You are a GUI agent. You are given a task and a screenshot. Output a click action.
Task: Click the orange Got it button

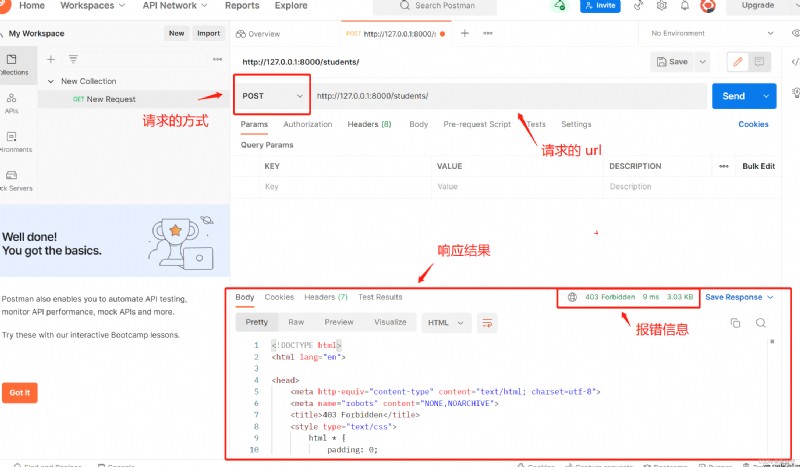click(19, 392)
